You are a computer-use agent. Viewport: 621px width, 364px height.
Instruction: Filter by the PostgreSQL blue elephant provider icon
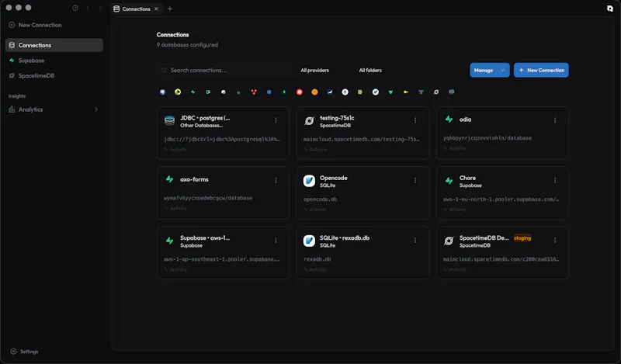(162, 92)
